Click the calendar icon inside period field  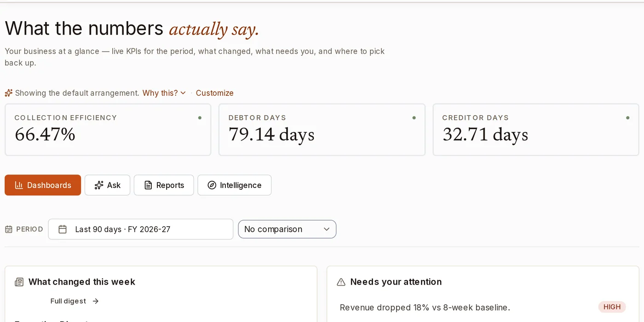pyautogui.click(x=63, y=229)
